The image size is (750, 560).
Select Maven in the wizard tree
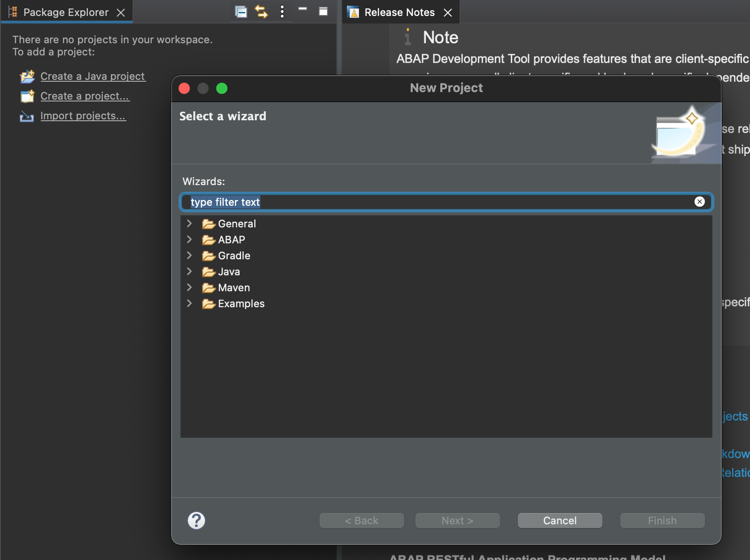234,288
